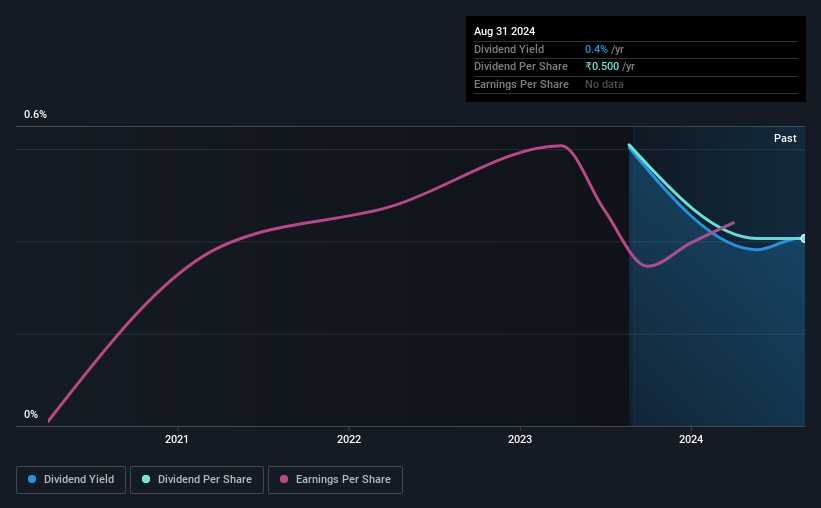Click the 0.4% dividend yield value
The image size is (821, 508).
596,49
